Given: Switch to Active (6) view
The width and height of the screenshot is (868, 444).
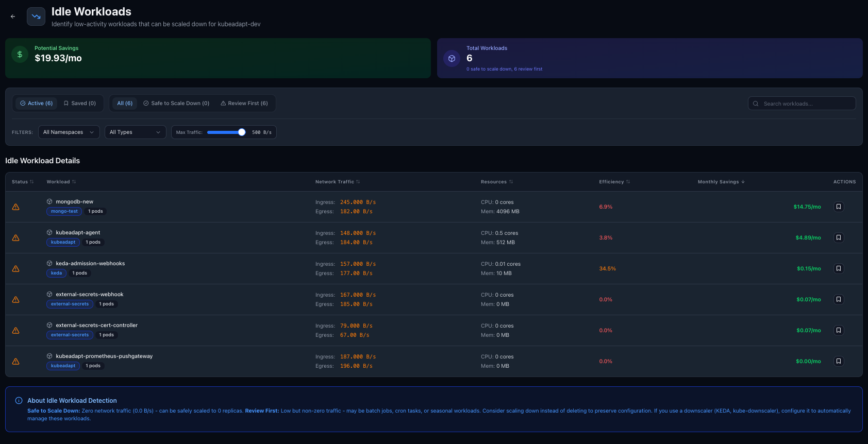Looking at the screenshot, I should pyautogui.click(x=36, y=104).
